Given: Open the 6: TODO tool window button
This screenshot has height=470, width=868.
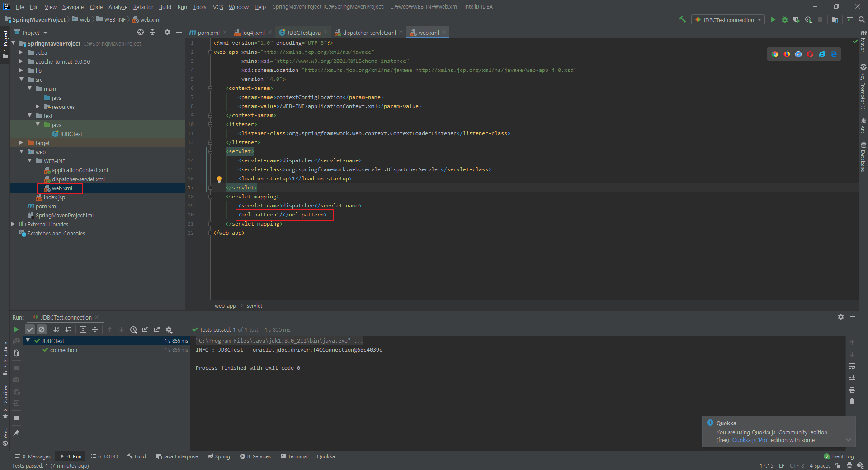Looking at the screenshot, I should click(x=104, y=456).
